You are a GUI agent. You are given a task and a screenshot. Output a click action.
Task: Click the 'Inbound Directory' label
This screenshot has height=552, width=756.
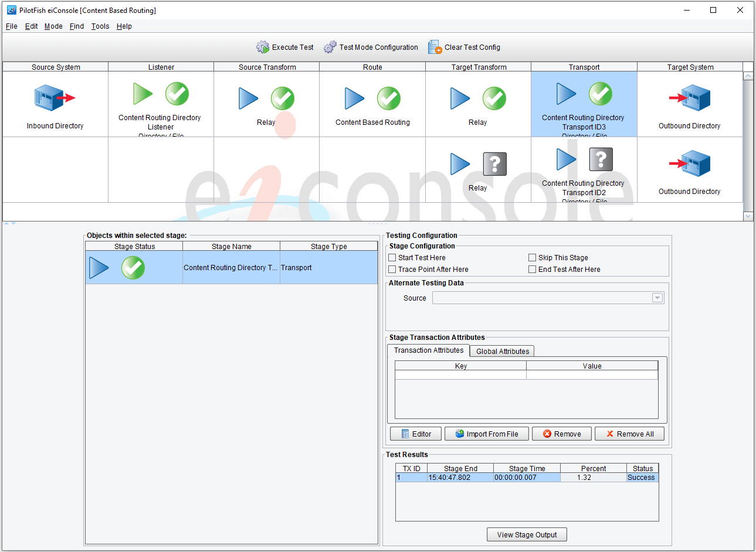coord(55,126)
